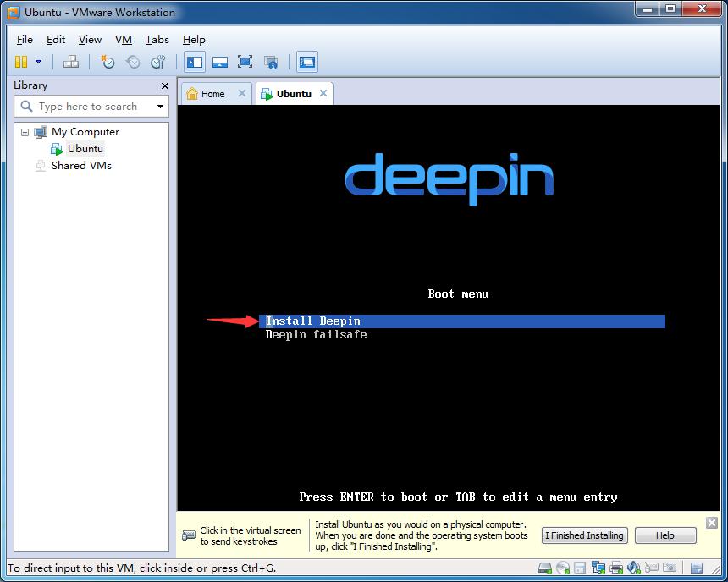This screenshot has height=582, width=728.
Task: Click the keyboard icon in the hint bar
Action: tap(189, 535)
